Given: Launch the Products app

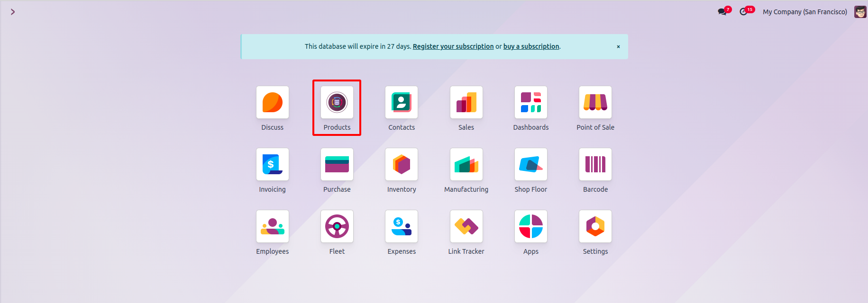Looking at the screenshot, I should [337, 102].
